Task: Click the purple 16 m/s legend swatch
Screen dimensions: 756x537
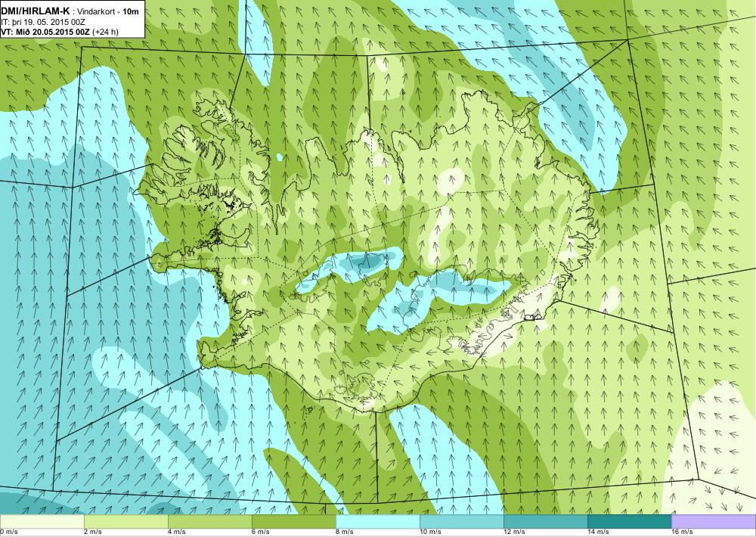Action: pyautogui.click(x=714, y=521)
